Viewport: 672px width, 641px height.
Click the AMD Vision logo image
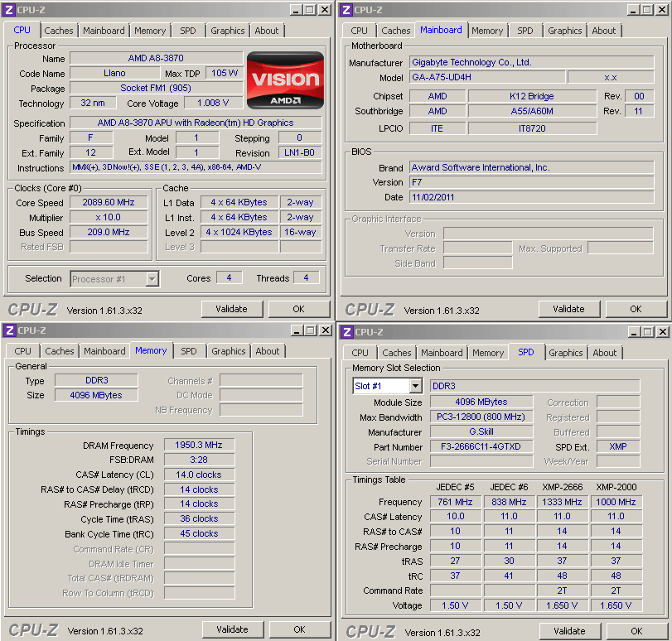[x=286, y=80]
